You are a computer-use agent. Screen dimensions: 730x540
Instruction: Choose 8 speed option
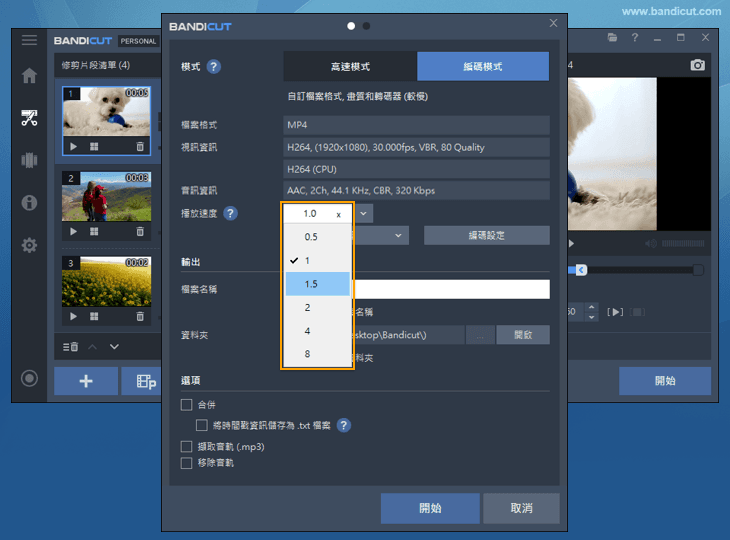pos(318,354)
